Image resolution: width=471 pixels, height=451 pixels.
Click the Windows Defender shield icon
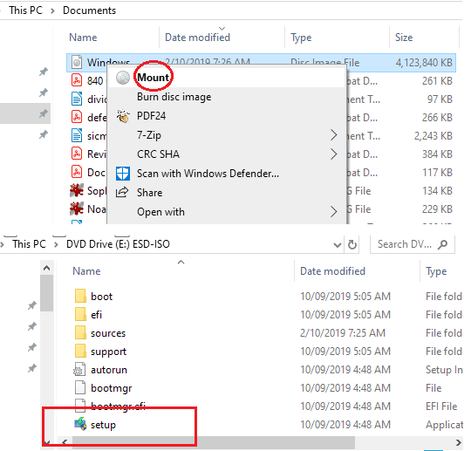click(123, 174)
